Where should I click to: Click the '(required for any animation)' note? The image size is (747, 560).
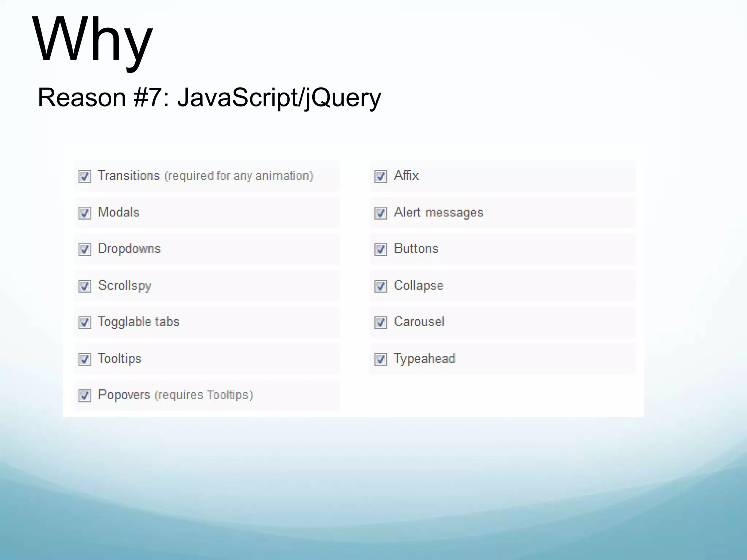click(239, 176)
